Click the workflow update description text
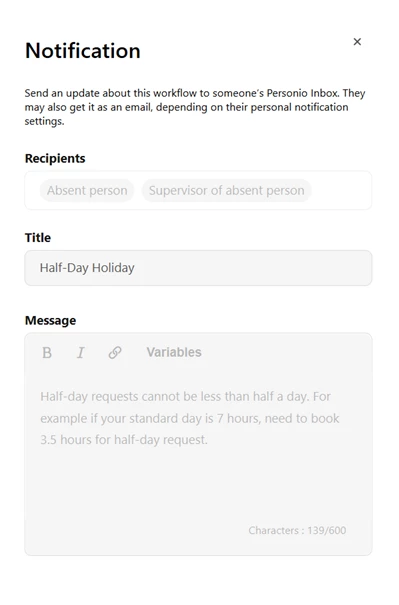 [195, 107]
